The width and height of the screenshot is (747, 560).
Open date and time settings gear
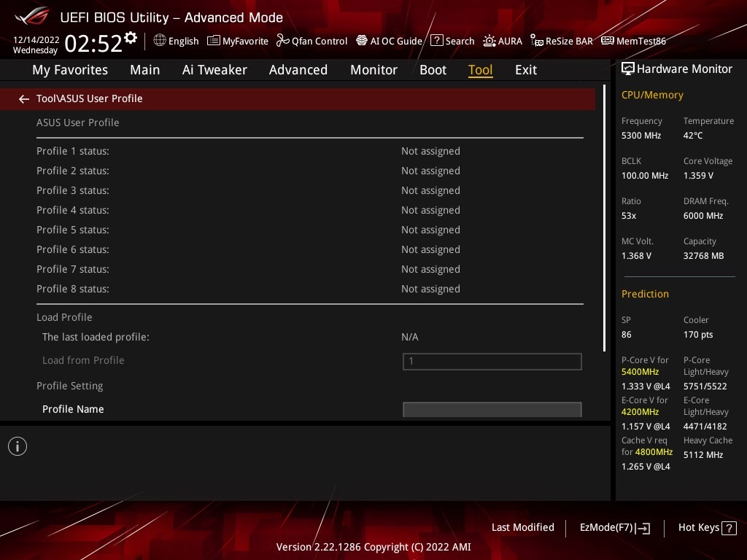(x=131, y=38)
